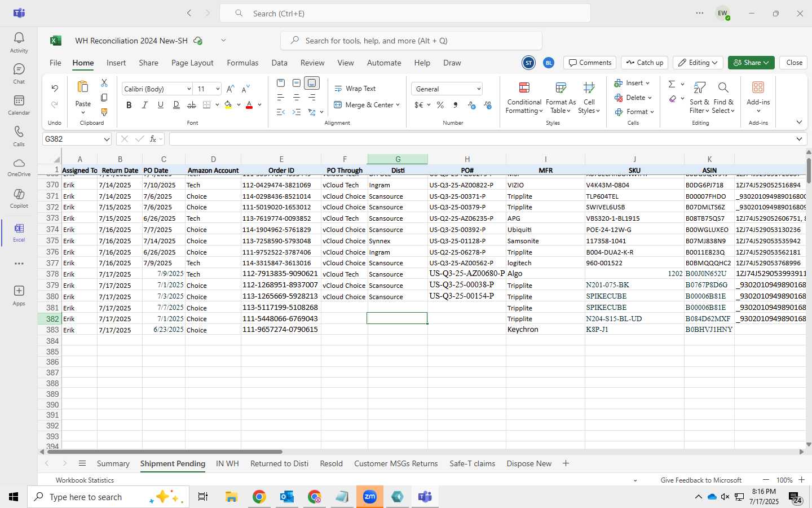Viewport: 812px width, 508px height.
Task: Apply comma style number format
Action: [x=456, y=105]
